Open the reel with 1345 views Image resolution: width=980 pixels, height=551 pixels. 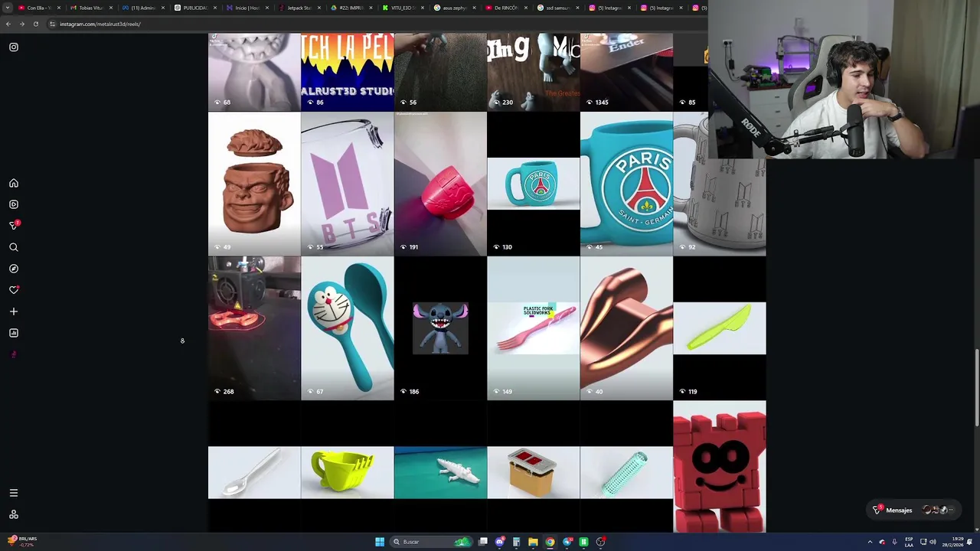pos(626,72)
